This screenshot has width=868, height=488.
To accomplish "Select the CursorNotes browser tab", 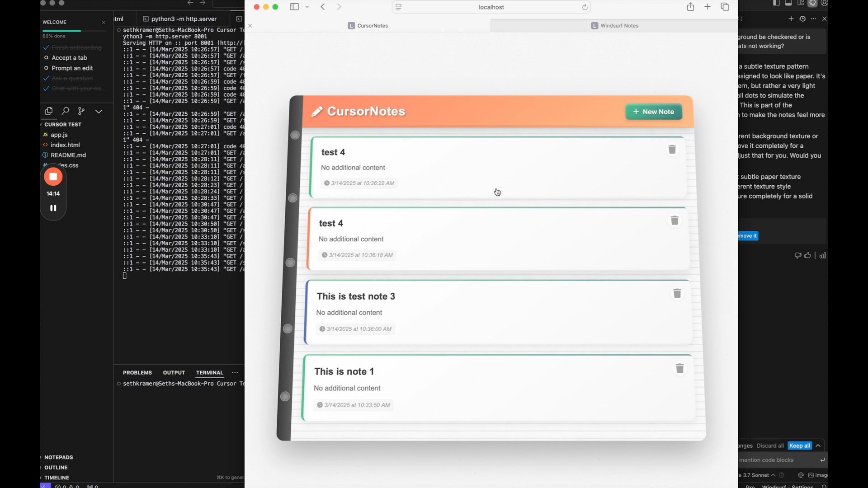I will [x=368, y=26].
